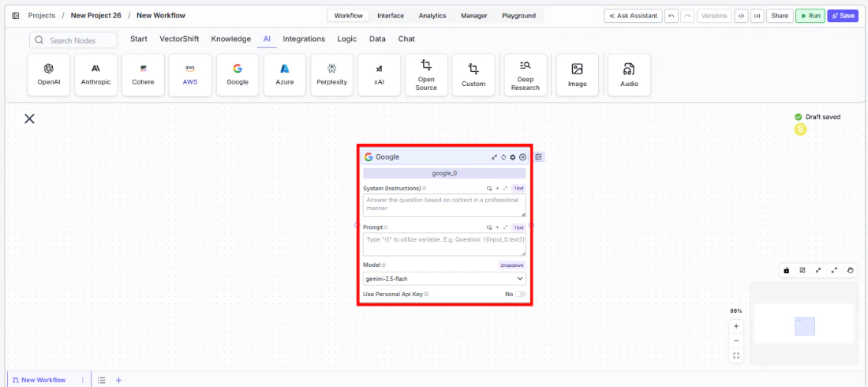Toggle Use Personal Api Key switch
868x387 pixels.
tap(520, 295)
